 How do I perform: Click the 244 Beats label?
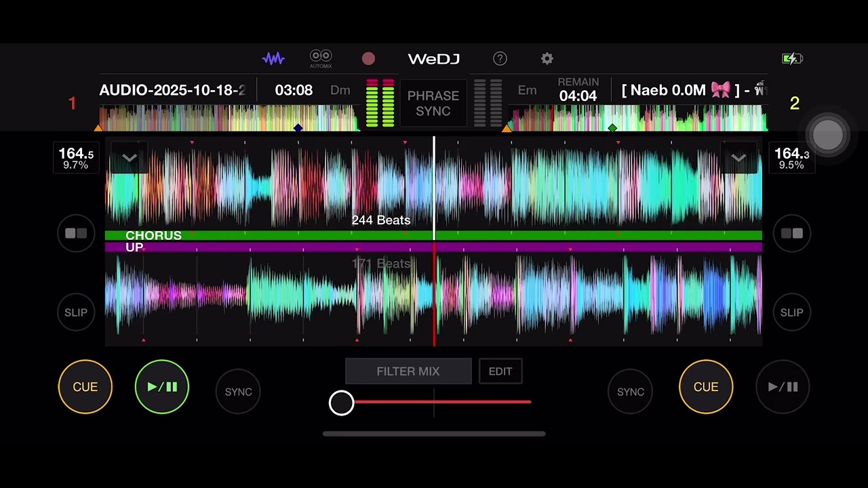(381, 220)
